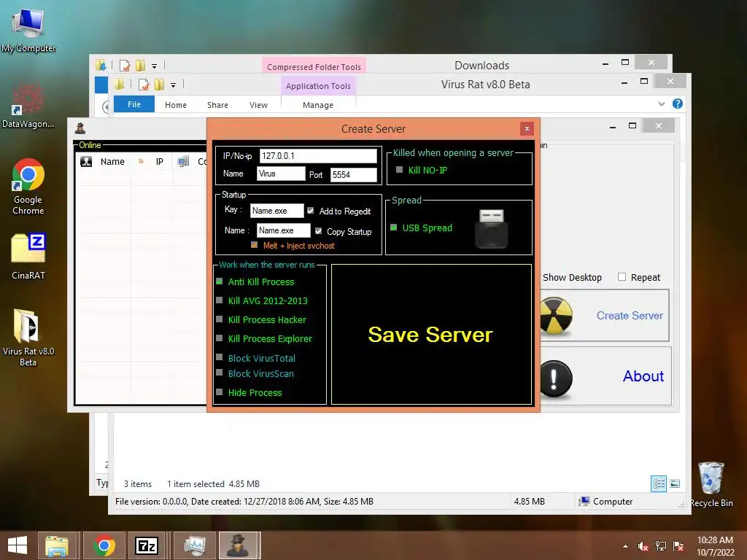Screen dimensions: 747x560
Task: Click the spy icon in the RAT window title
Action: pos(80,128)
